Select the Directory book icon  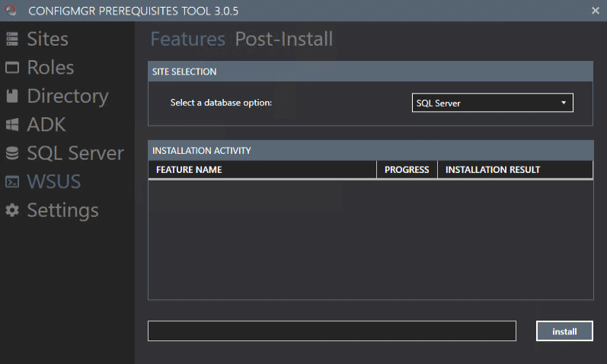12,97
